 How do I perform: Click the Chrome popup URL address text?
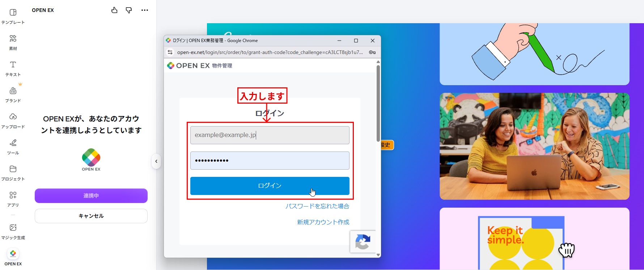(270, 52)
